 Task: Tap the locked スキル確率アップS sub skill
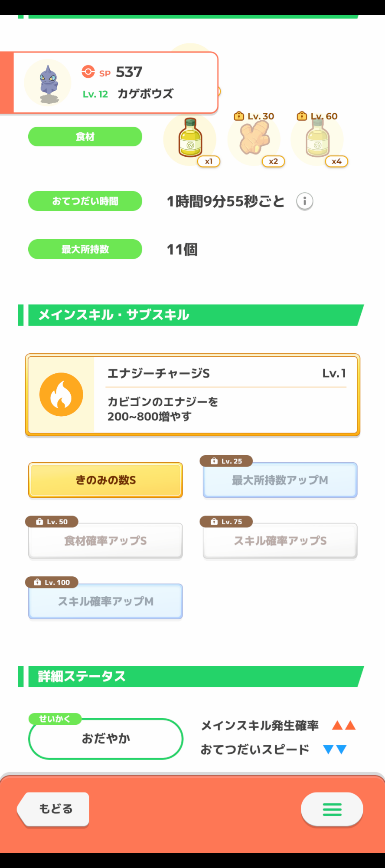pos(280,541)
